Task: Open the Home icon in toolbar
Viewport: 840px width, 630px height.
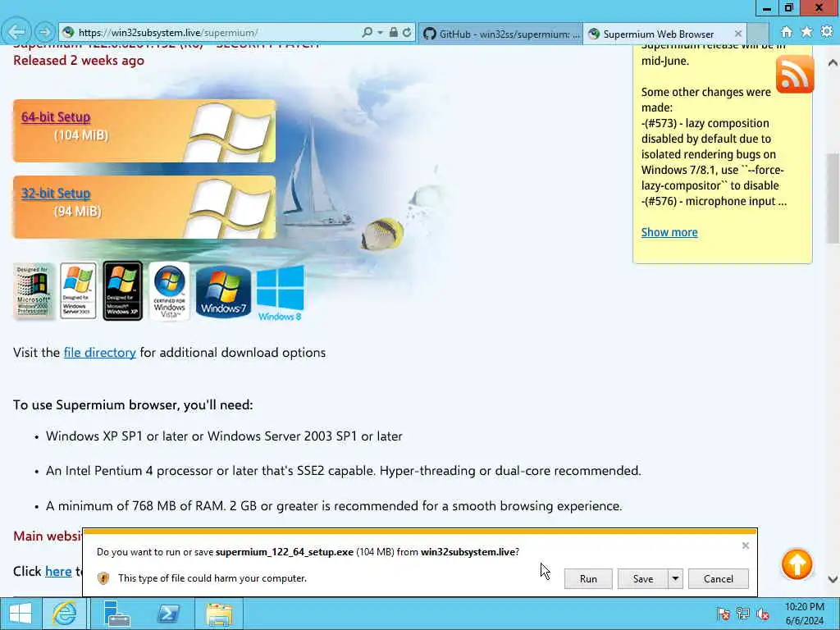Action: pos(787,32)
